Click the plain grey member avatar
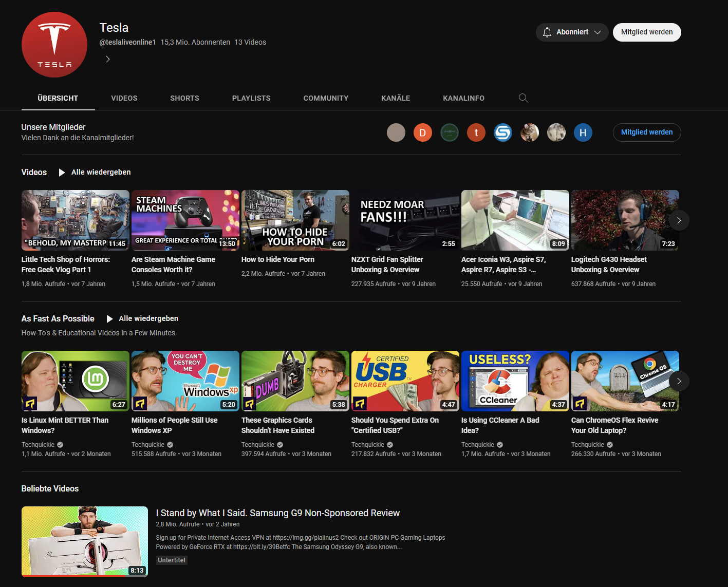The image size is (728, 587). point(396,132)
